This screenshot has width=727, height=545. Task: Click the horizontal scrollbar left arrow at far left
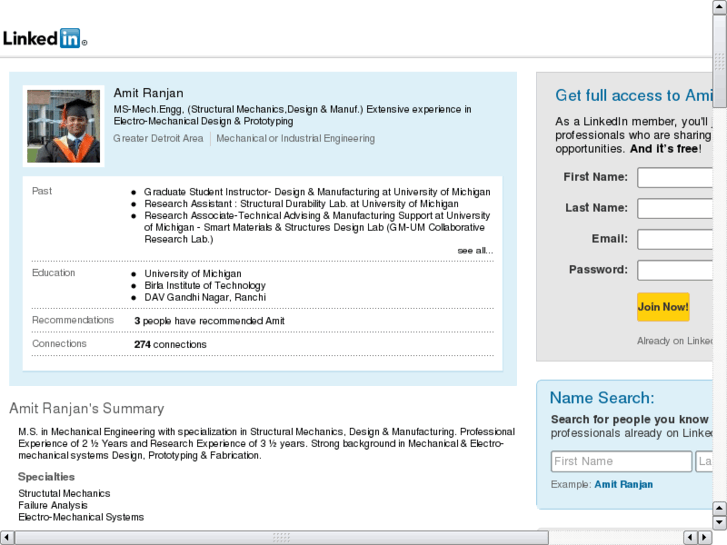tap(7, 538)
